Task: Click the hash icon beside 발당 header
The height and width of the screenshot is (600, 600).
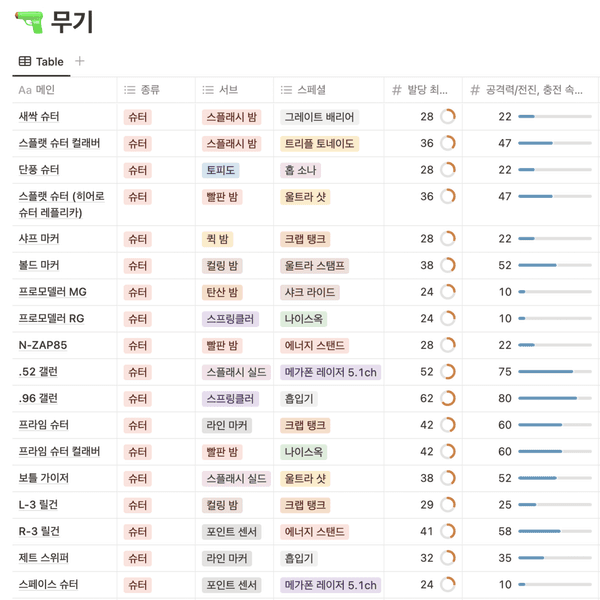Action: 397,90
